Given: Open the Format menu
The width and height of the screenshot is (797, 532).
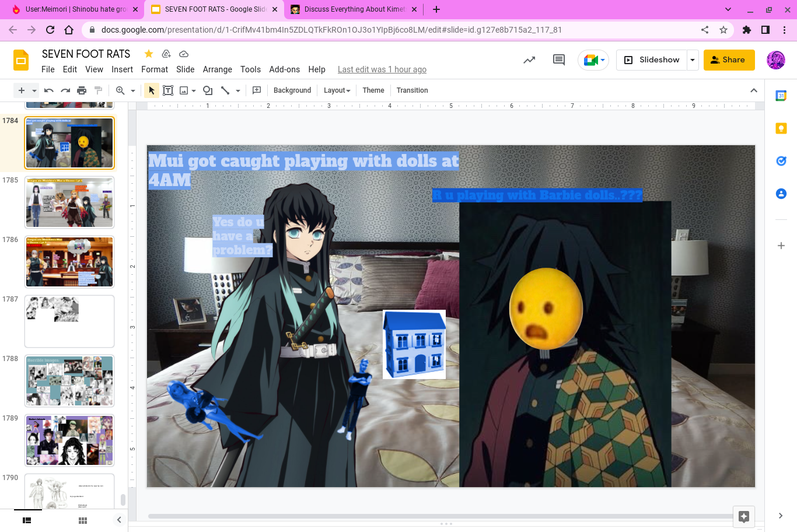Looking at the screenshot, I should (x=155, y=69).
